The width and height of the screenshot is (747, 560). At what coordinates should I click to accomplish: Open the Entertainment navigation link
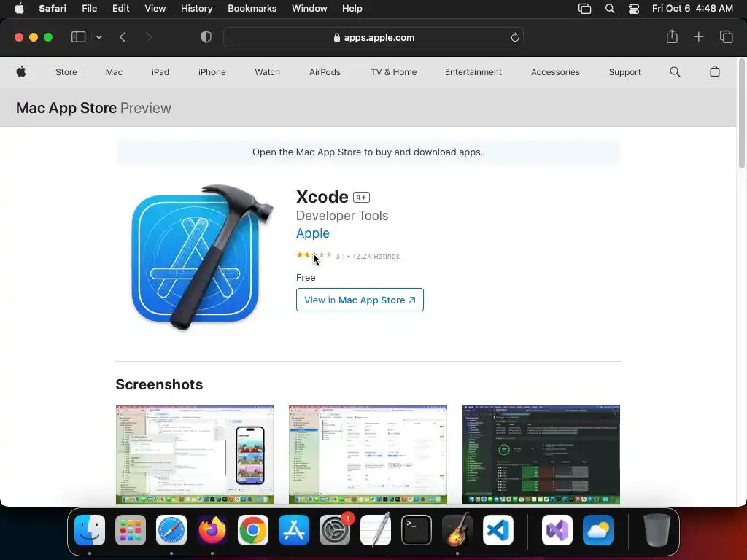[x=473, y=72]
